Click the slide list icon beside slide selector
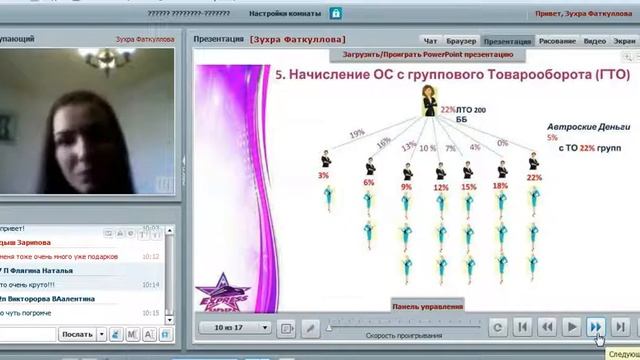Screen dimensions: 640x360 tap(286, 328)
